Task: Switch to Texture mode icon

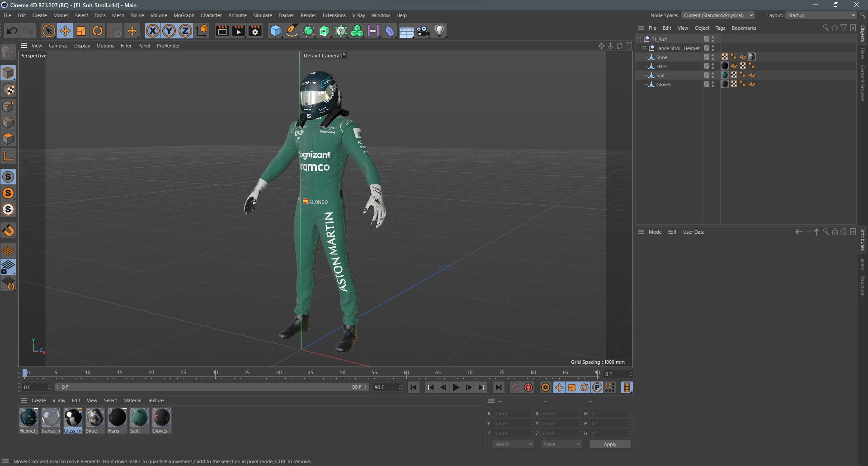Action: (9, 89)
